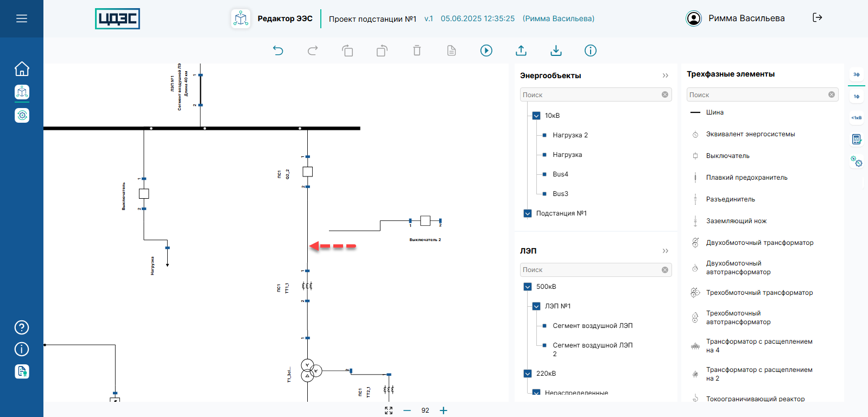Viewport: 868px width, 417px height.
Task: Click the download/import icon in toolbar
Action: 556,50
